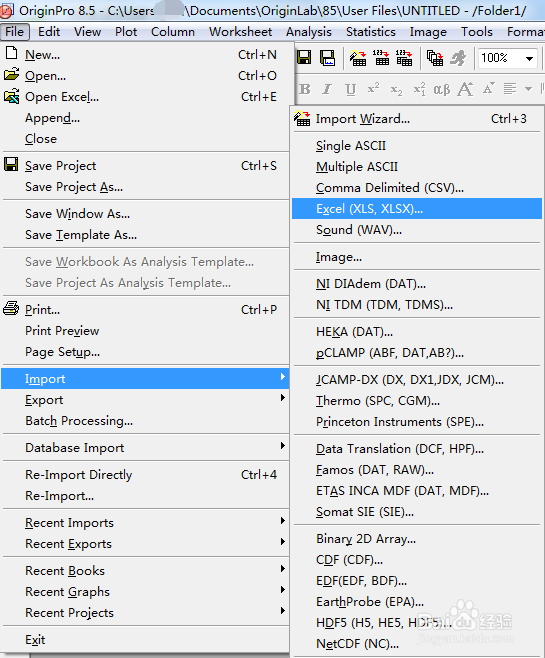Image resolution: width=545 pixels, height=658 pixels.
Task: Open the Plot menu
Action: click(126, 32)
